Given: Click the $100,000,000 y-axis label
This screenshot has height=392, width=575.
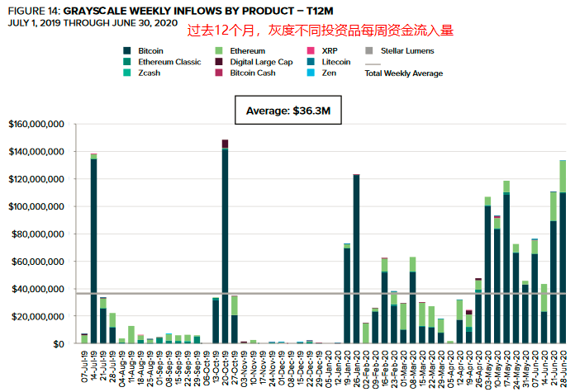Looking at the screenshot, I should pos(36,206).
